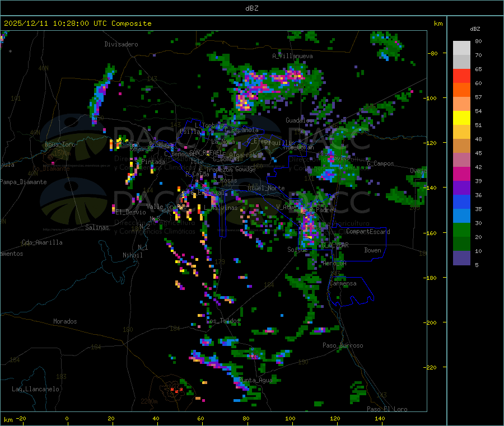
Task: Click the magenta 42 dBZ legend swatch
Action: [x=461, y=174]
